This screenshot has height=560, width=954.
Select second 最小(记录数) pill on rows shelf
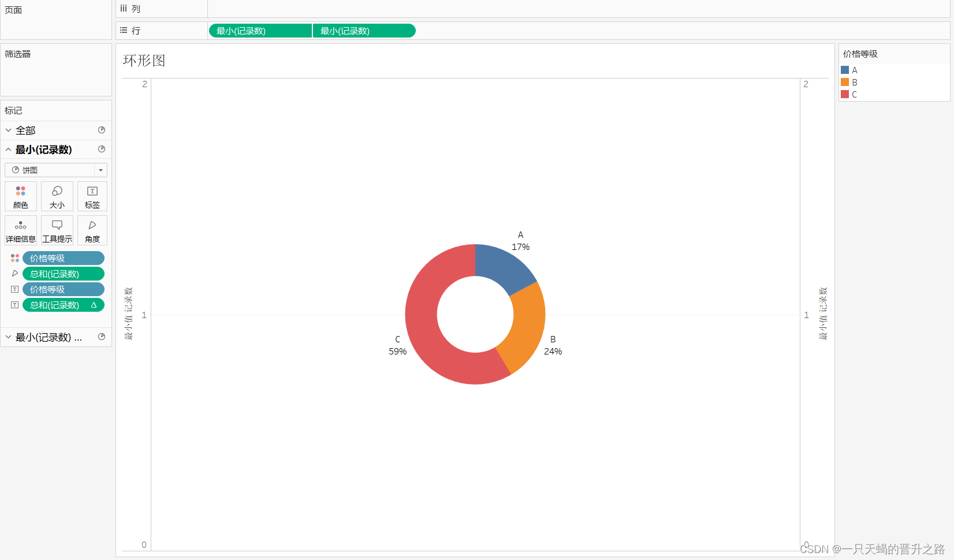pos(364,31)
